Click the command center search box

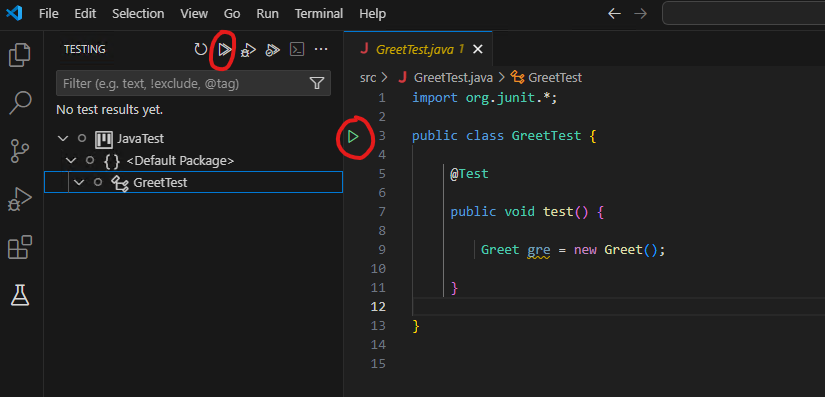(743, 14)
